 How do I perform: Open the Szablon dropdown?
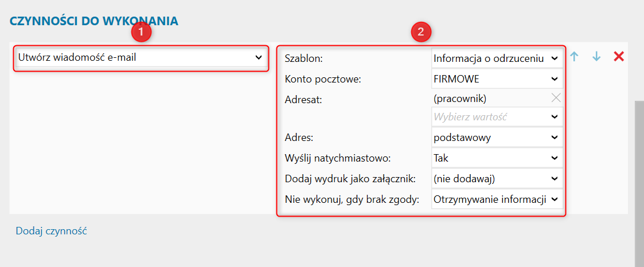pos(497,58)
